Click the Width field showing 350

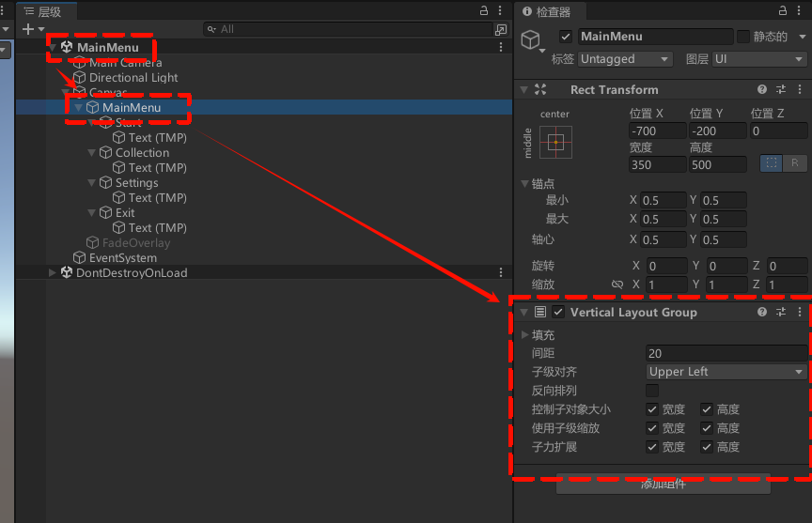[657, 164]
